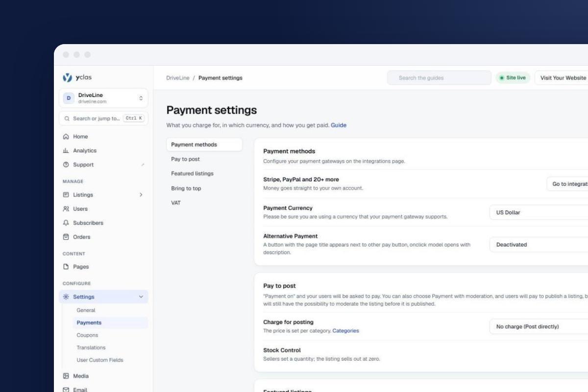Viewport: 588px width, 392px height.
Task: Click the Subscribers label in sidebar
Action: pos(88,223)
